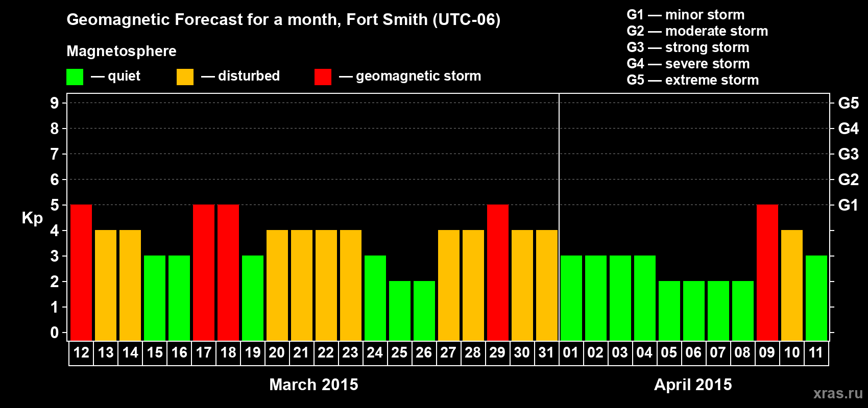The height and width of the screenshot is (408, 868).
Task: Click date label 08 on the axis
Action: (742, 353)
